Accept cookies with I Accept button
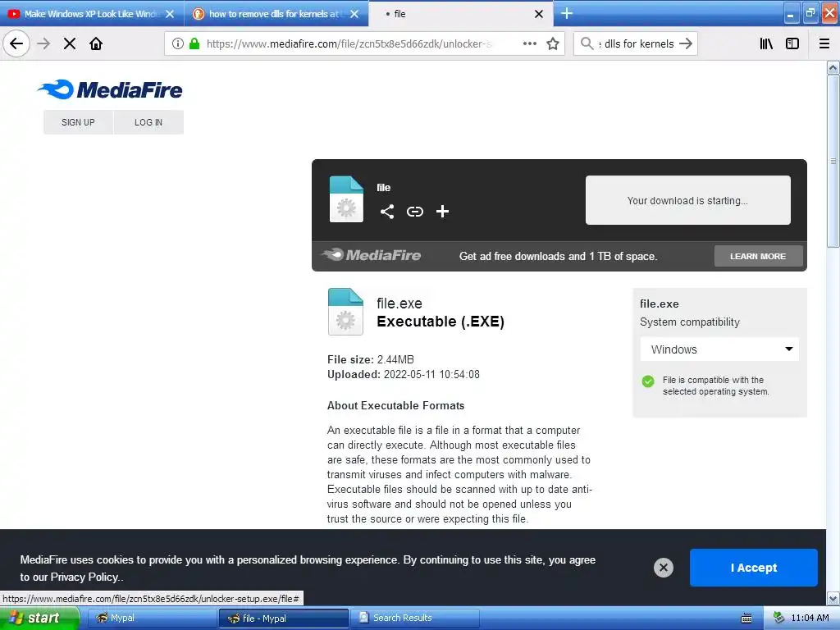 (754, 568)
